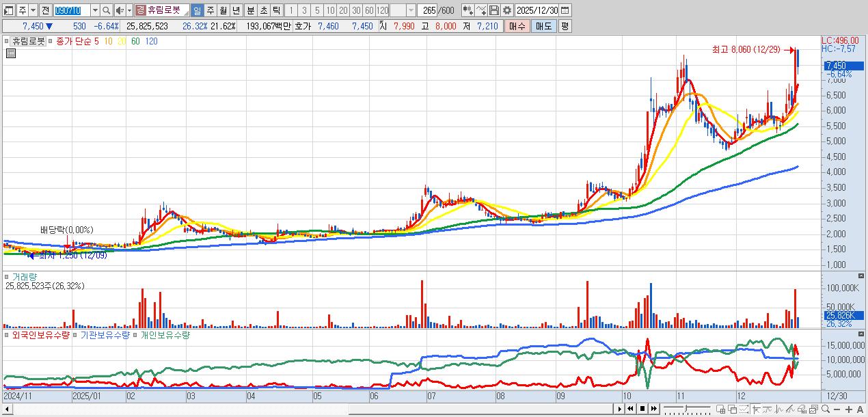Viewport: 868px width, 417px height.
Task: Click the dotted chart compare icon
Action: coord(744,409)
